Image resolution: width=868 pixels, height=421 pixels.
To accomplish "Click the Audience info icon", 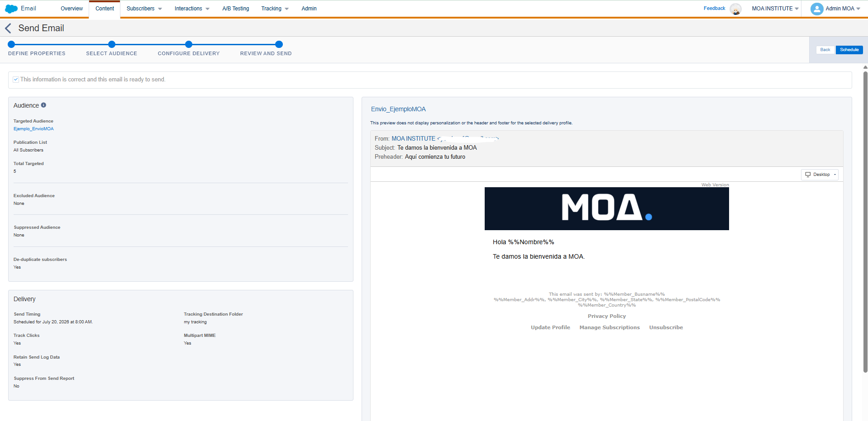I will (x=43, y=105).
